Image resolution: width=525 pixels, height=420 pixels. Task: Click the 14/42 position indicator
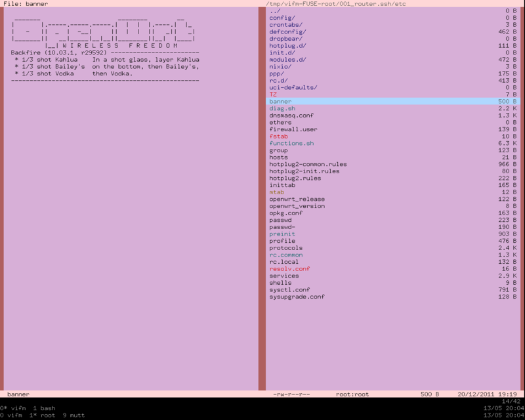coord(511,401)
